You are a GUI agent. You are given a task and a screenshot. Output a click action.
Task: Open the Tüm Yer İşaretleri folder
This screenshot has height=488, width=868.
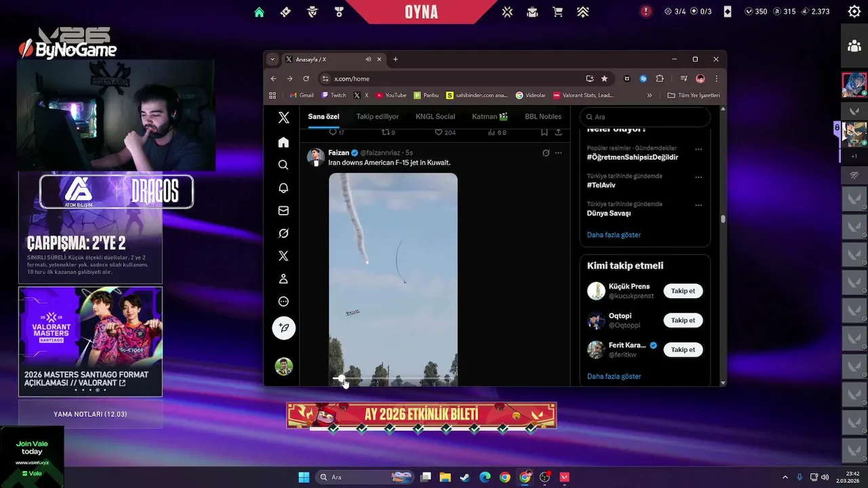click(693, 96)
